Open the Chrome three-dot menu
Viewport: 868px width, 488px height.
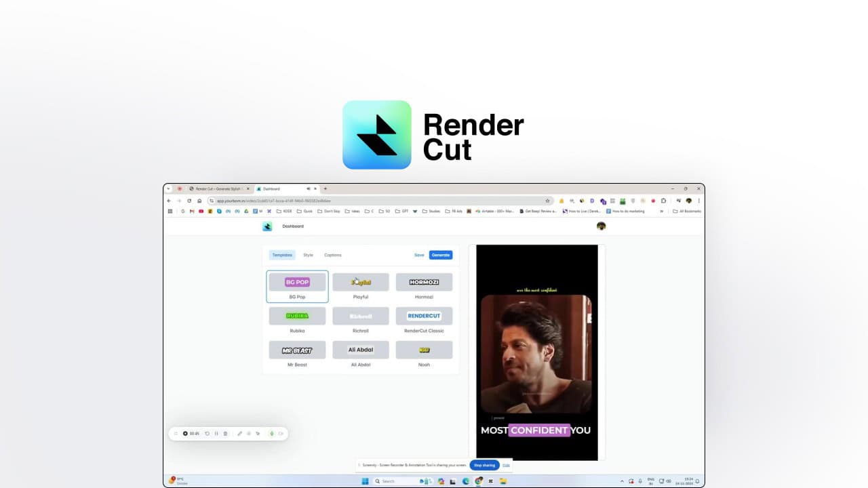[x=699, y=201]
